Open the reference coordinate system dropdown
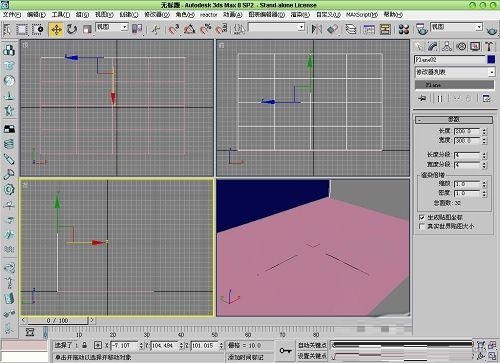500x363 pixels. point(112,27)
